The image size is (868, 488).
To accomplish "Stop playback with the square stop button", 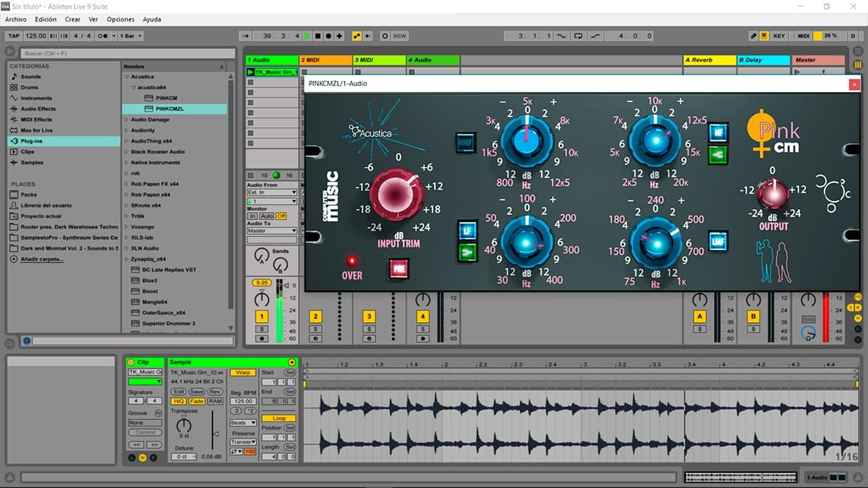I will coord(318,35).
